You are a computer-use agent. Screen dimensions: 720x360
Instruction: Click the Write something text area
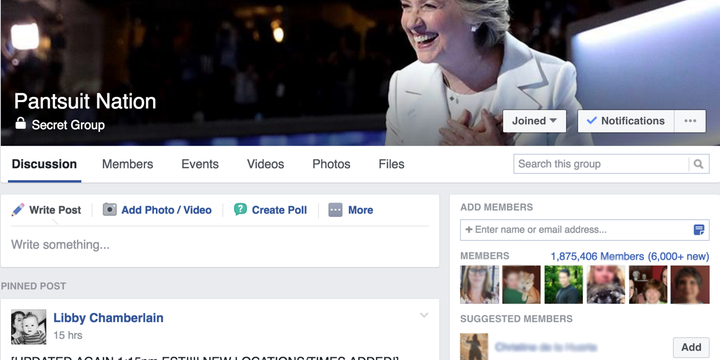click(220, 245)
